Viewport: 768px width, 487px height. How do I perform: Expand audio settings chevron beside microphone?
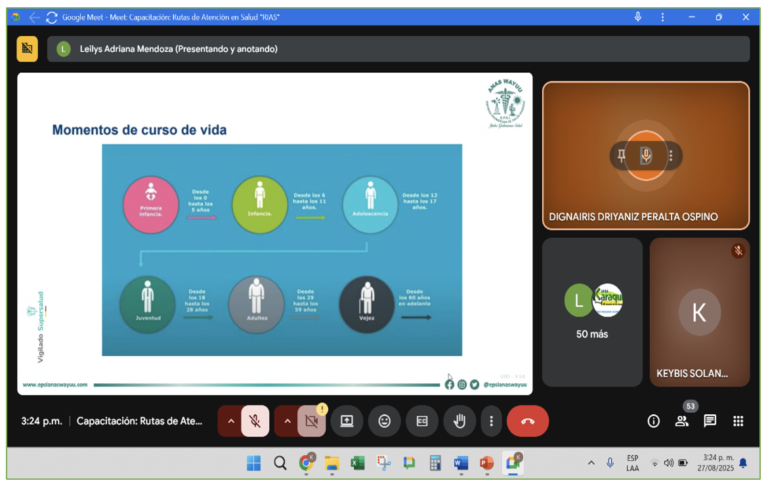click(x=231, y=421)
